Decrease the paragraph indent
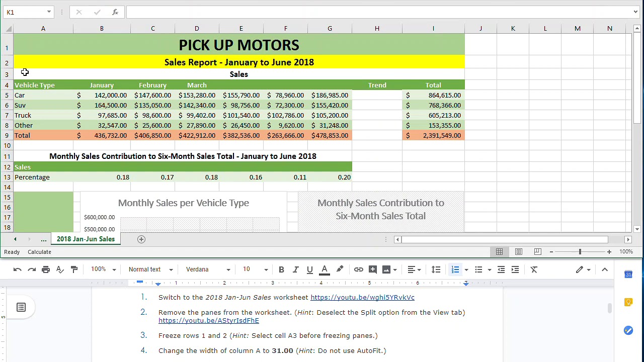This screenshot has width=644, height=362. 501,269
